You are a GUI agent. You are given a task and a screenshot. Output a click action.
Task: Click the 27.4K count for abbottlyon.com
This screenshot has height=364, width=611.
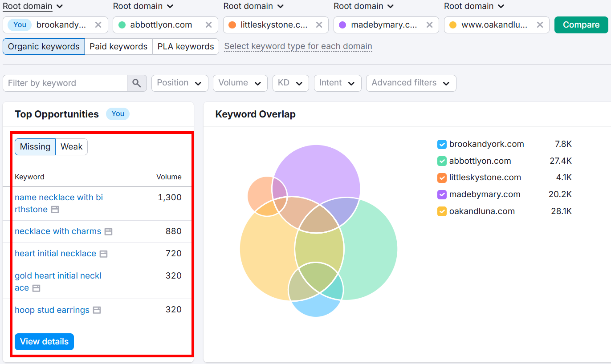560,161
